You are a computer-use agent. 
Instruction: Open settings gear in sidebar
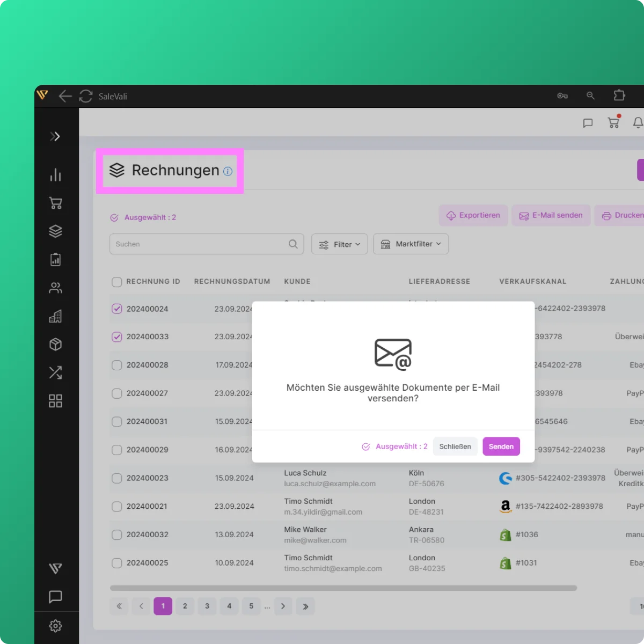pos(55,626)
